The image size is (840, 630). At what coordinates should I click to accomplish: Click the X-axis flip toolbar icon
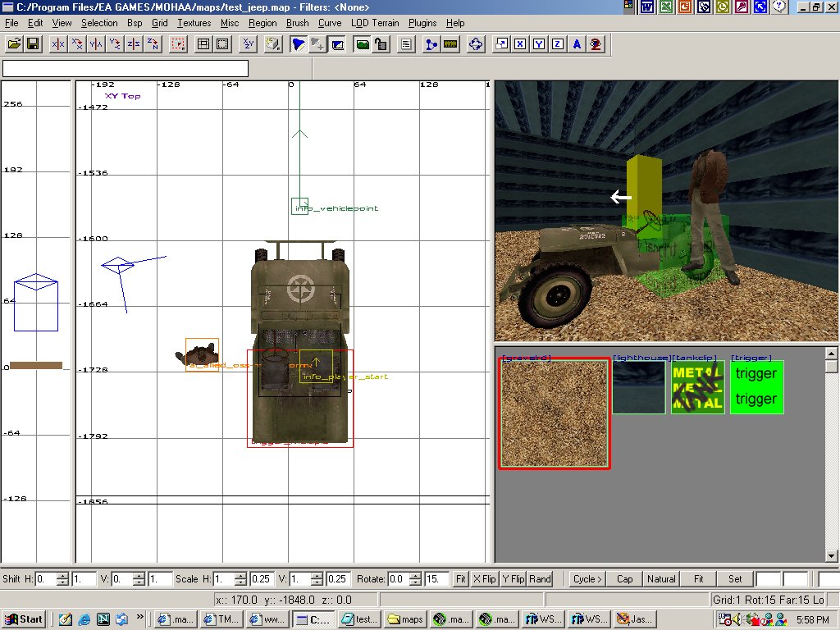pos(58,43)
